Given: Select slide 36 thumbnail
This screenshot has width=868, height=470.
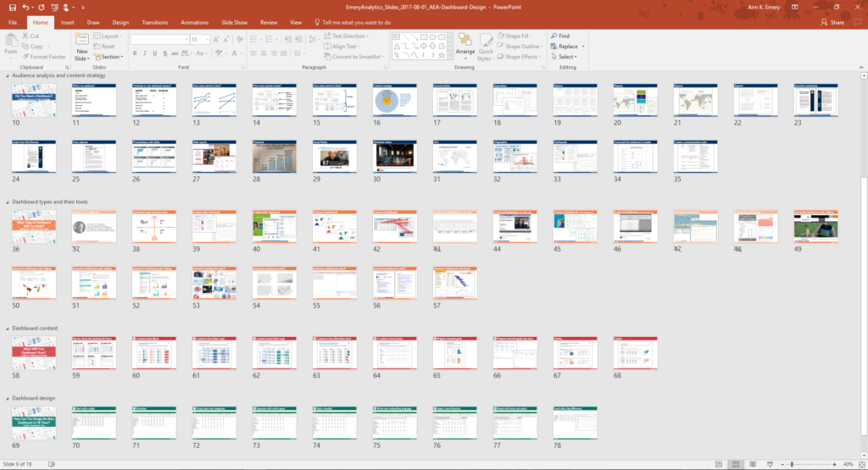Looking at the screenshot, I should (34, 226).
